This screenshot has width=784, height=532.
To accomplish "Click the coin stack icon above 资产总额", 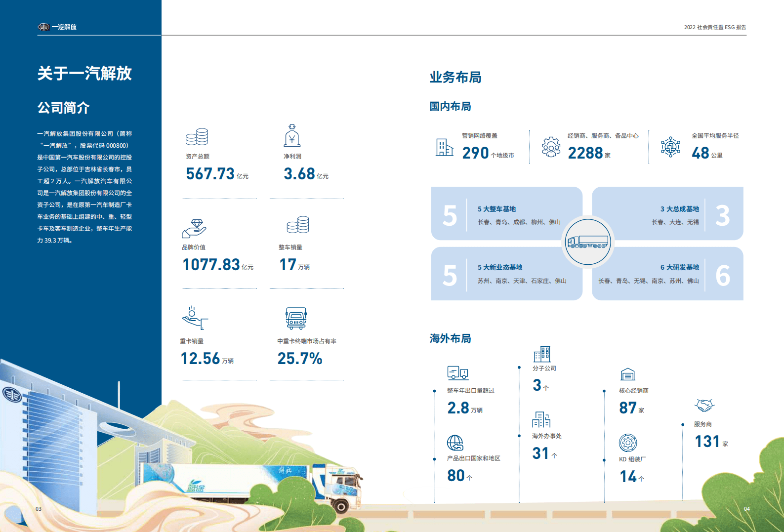I will pos(197,137).
